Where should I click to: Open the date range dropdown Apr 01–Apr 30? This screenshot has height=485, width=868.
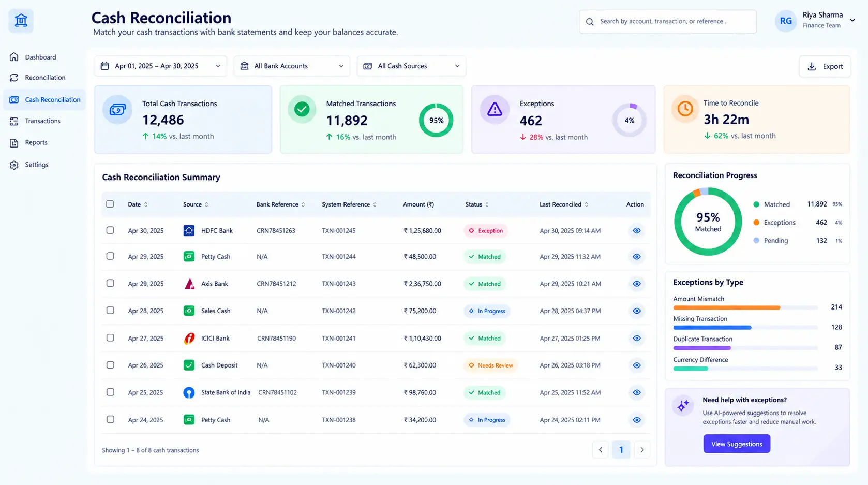pyautogui.click(x=160, y=66)
